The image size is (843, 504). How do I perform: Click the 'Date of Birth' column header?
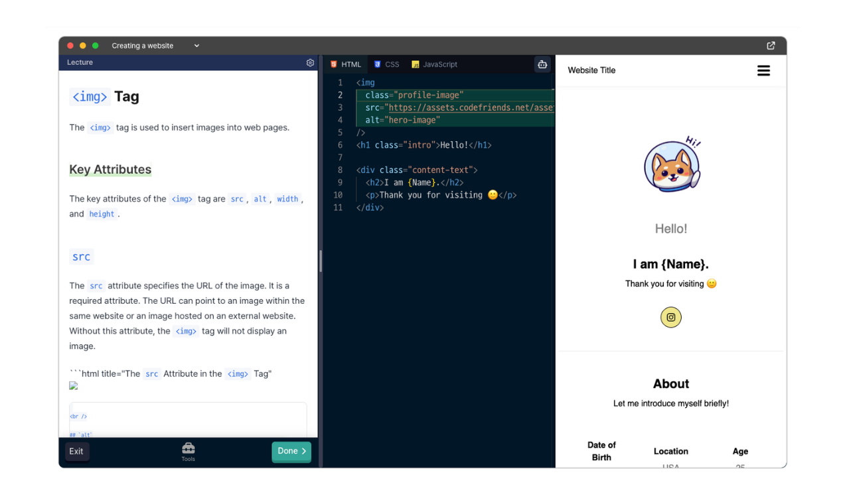click(x=601, y=451)
